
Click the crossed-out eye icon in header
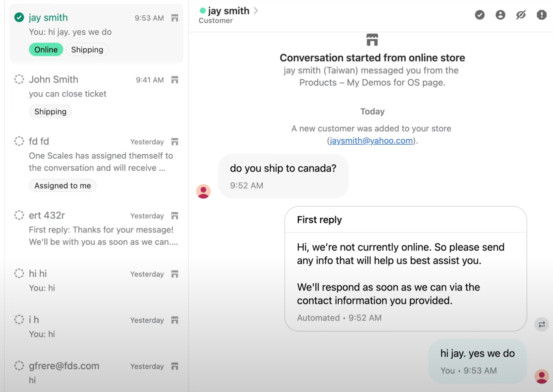[x=521, y=15]
